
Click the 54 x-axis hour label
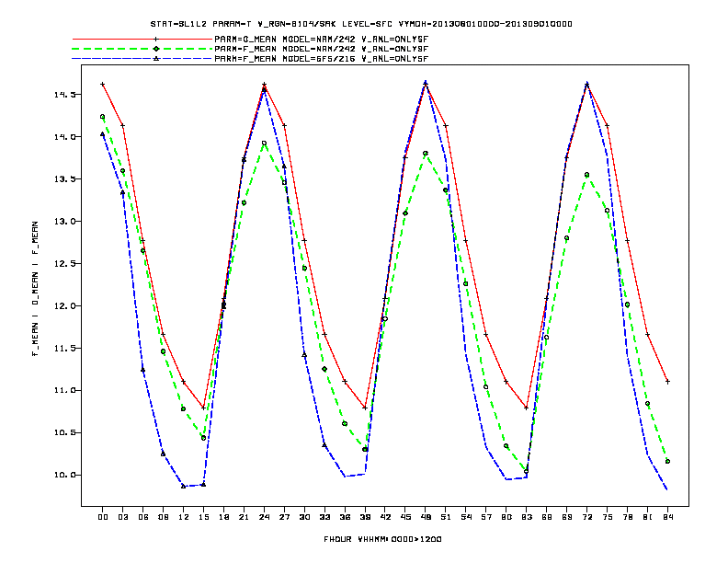466,517
